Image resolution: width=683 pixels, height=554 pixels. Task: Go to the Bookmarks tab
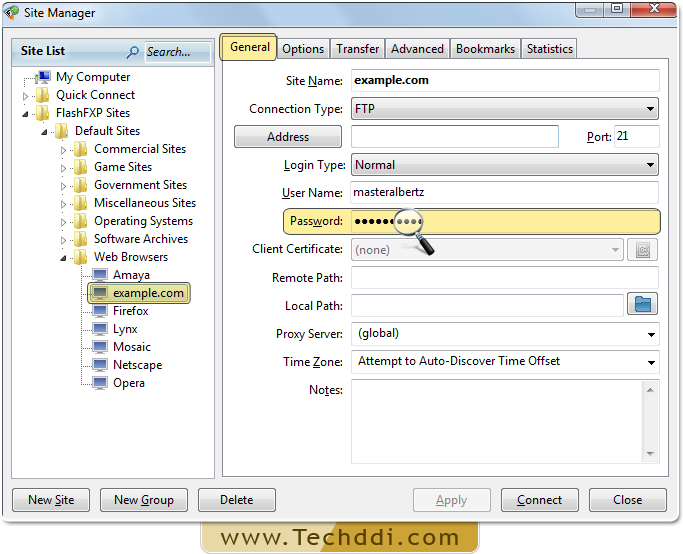pos(485,49)
